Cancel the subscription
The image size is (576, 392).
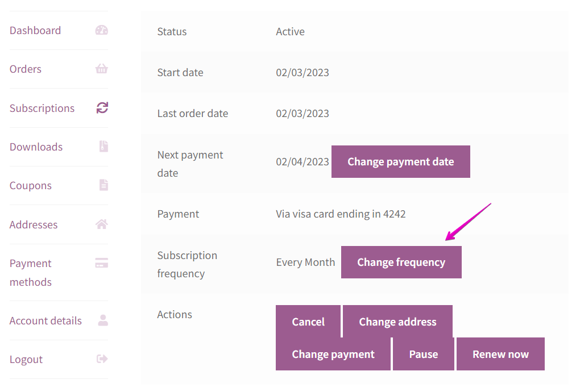(308, 321)
